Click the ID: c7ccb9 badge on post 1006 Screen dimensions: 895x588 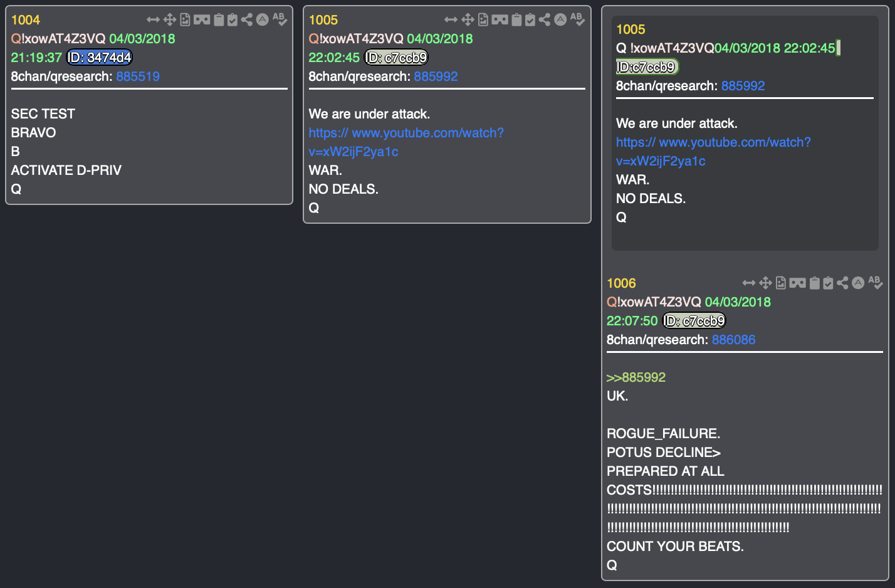click(694, 321)
